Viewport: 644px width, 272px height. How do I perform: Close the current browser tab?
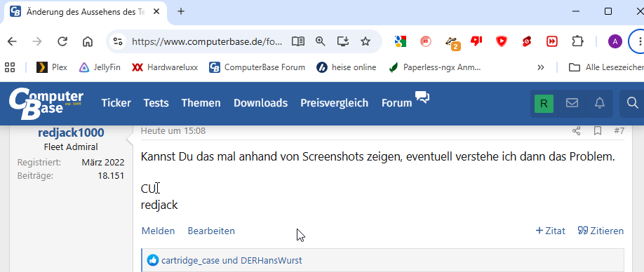tap(156, 11)
